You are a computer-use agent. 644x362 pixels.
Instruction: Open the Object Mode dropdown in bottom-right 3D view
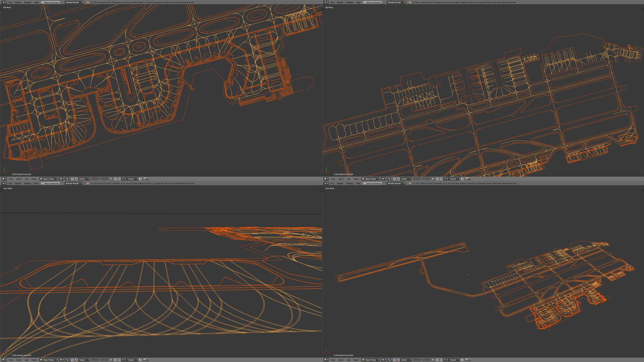pyautogui.click(x=371, y=360)
